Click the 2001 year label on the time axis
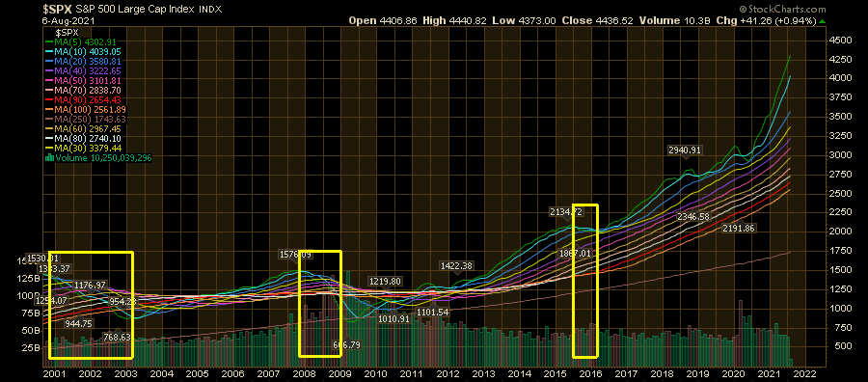Image resolution: width=868 pixels, height=382 pixels. click(x=55, y=374)
